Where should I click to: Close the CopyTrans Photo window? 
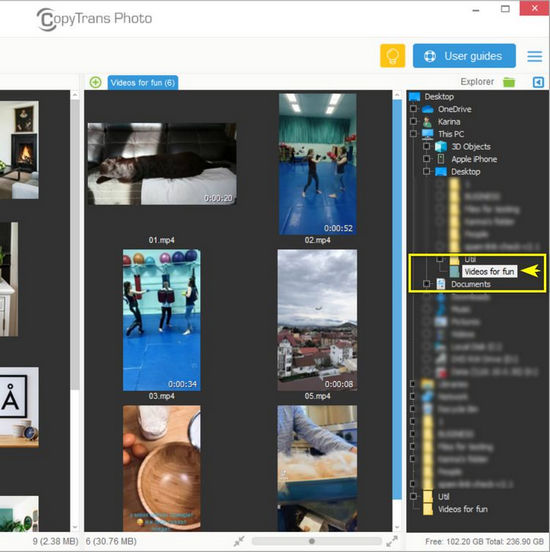click(535, 8)
